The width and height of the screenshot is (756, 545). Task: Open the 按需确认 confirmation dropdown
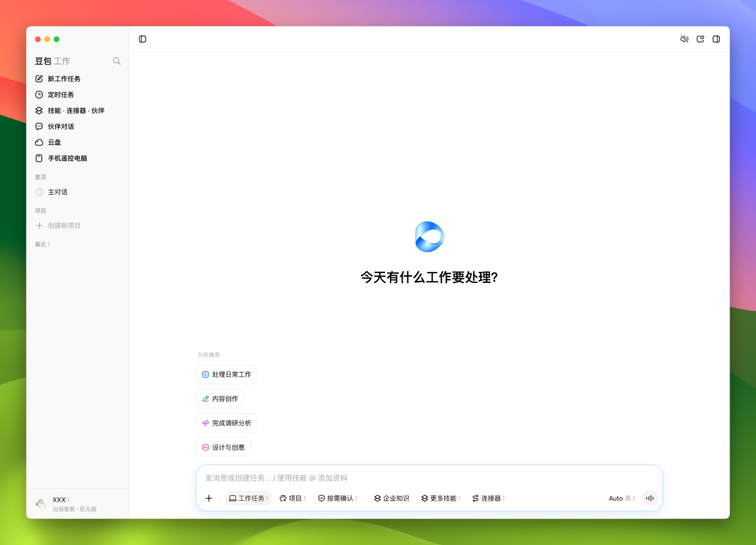(x=337, y=498)
